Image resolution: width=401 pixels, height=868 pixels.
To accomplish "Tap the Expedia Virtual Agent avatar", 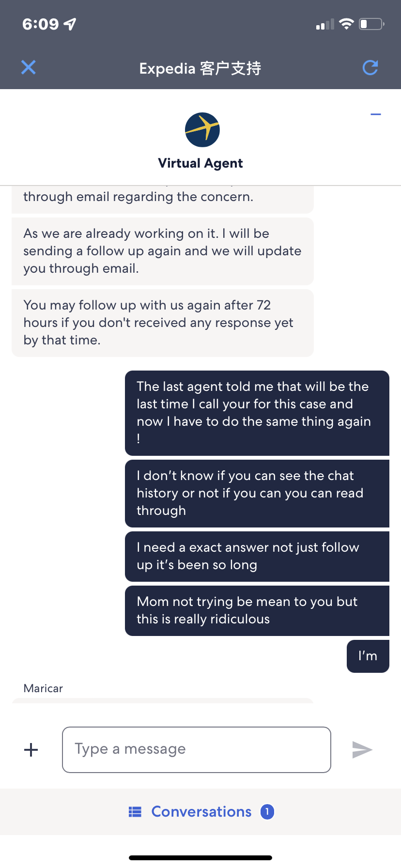I will click(200, 129).
